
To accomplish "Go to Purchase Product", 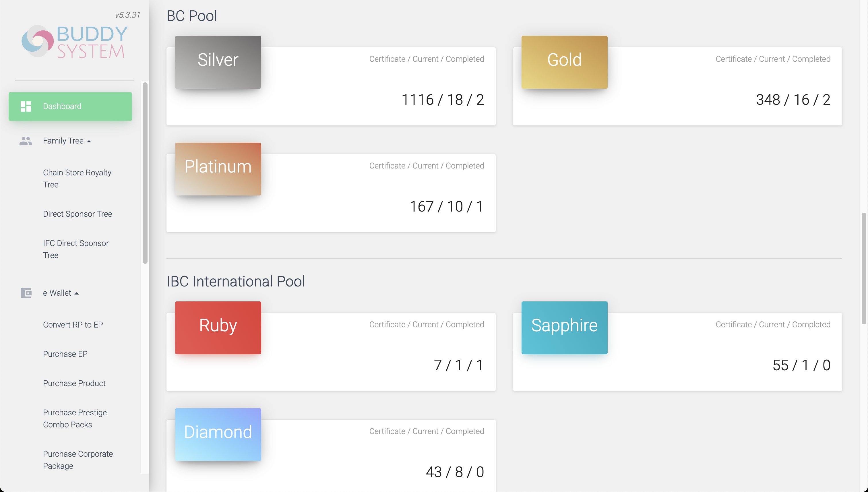I will [x=74, y=383].
